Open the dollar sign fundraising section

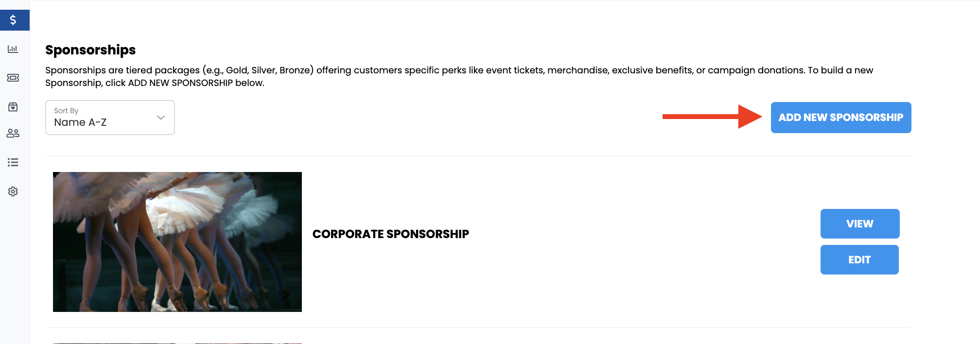[14, 20]
